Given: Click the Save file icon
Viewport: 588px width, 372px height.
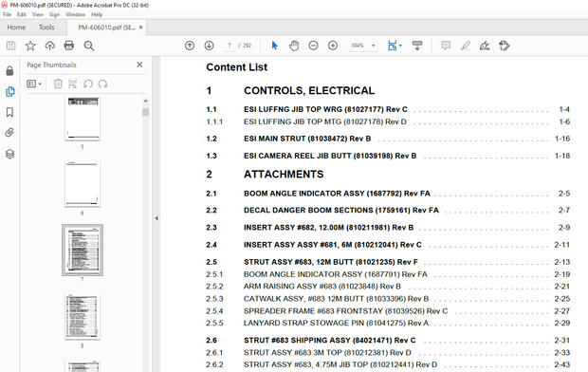Looking at the screenshot, I should click(10, 46).
